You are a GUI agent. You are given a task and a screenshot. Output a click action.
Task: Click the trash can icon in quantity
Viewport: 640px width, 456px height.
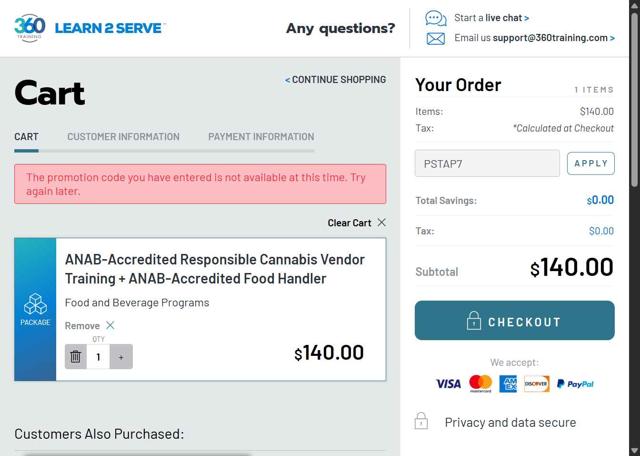point(76,357)
